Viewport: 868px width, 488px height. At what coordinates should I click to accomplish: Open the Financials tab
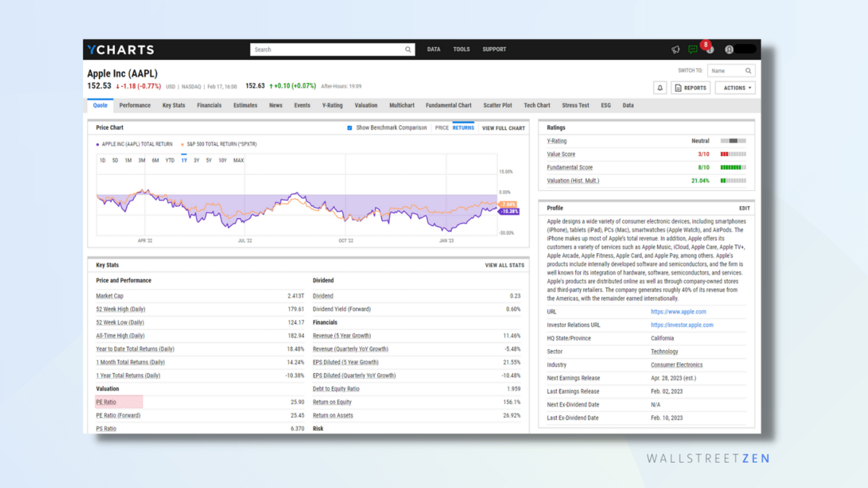209,106
